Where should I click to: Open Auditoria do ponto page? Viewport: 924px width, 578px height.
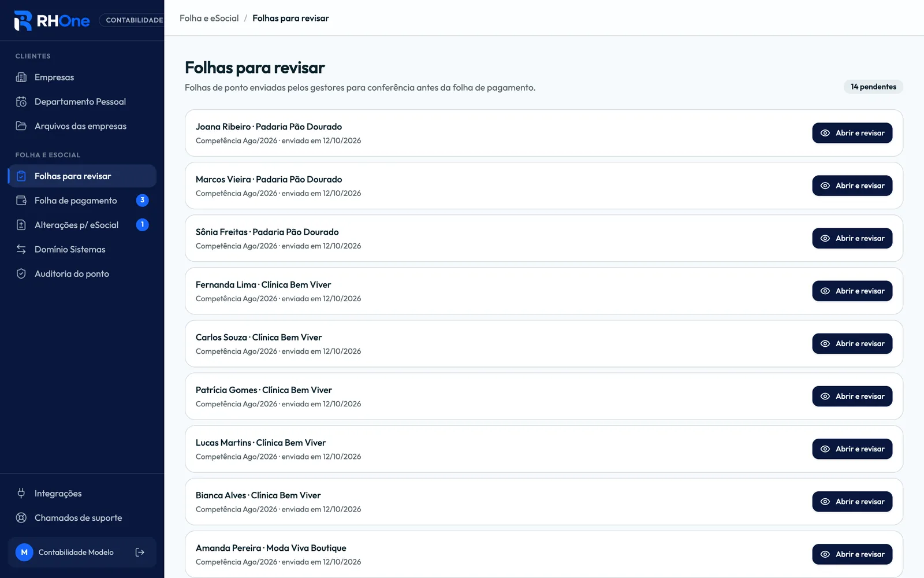82,274
